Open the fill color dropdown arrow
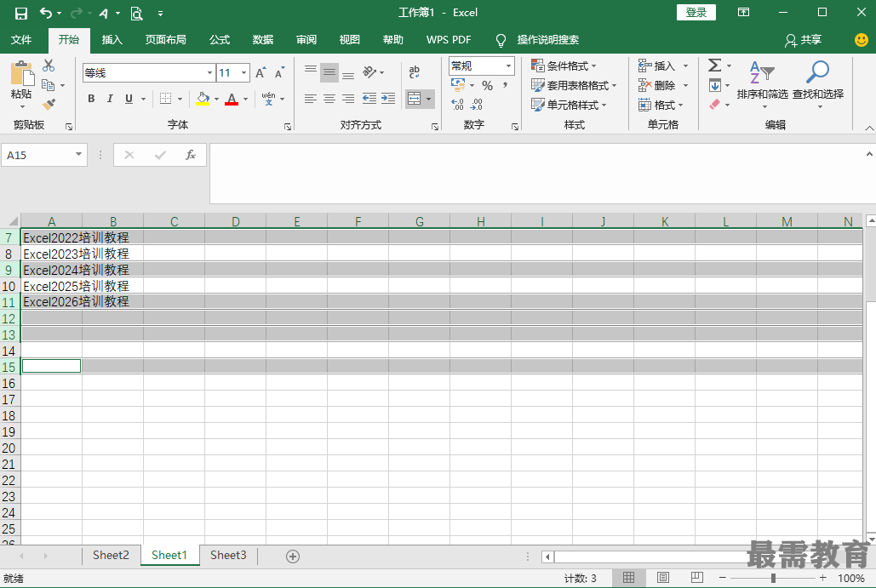Screen dimensions: 876x588 click(217, 99)
